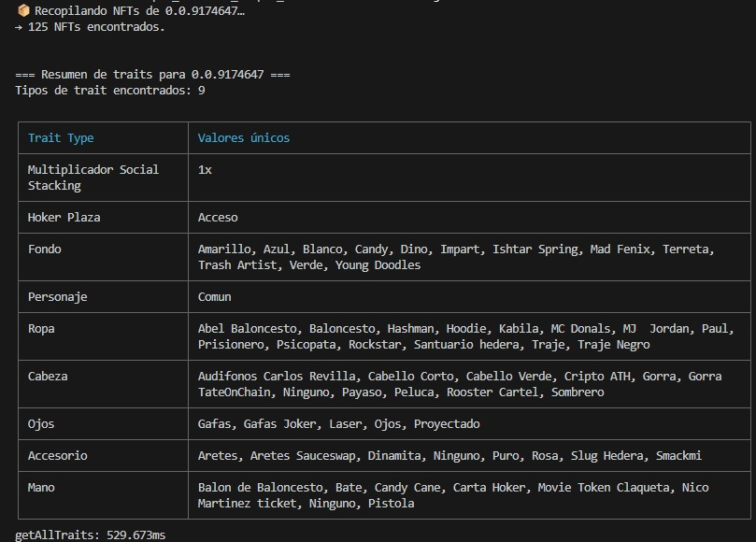Click the "Cripto ATH" value in Cabeza row
Image resolution: width=756 pixels, height=542 pixels.
point(597,376)
